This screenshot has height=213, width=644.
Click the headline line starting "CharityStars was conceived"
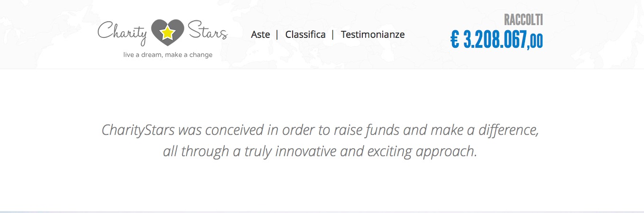click(321, 130)
